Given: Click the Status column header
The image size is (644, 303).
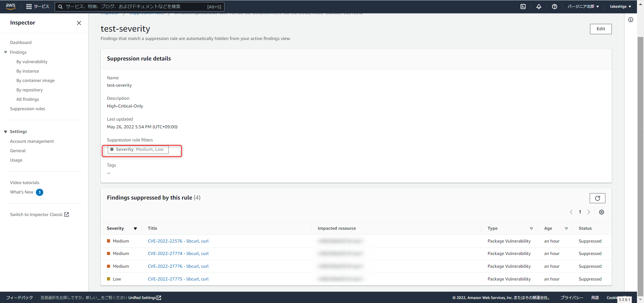Looking at the screenshot, I should 585,228.
